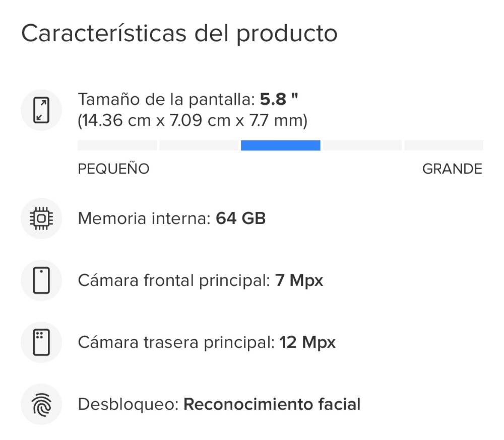Tap the last size bar segment
Viewport: 504px width, 440px height.
pos(444,145)
